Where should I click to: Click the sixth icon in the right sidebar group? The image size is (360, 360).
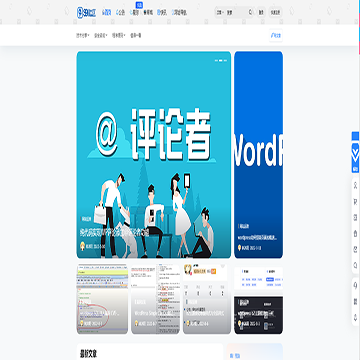[x=355, y=265]
